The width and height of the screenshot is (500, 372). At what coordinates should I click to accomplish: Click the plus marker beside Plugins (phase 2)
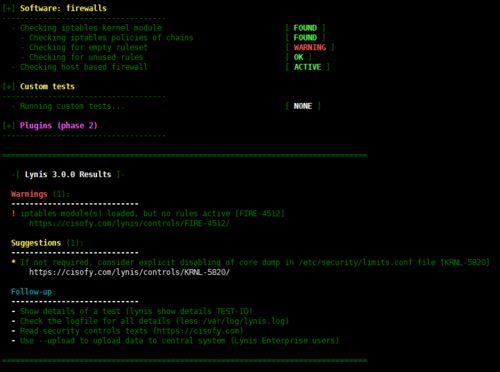point(8,126)
